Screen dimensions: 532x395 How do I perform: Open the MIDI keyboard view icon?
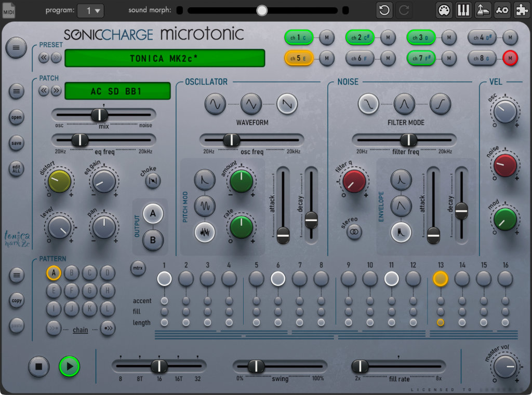click(x=463, y=10)
